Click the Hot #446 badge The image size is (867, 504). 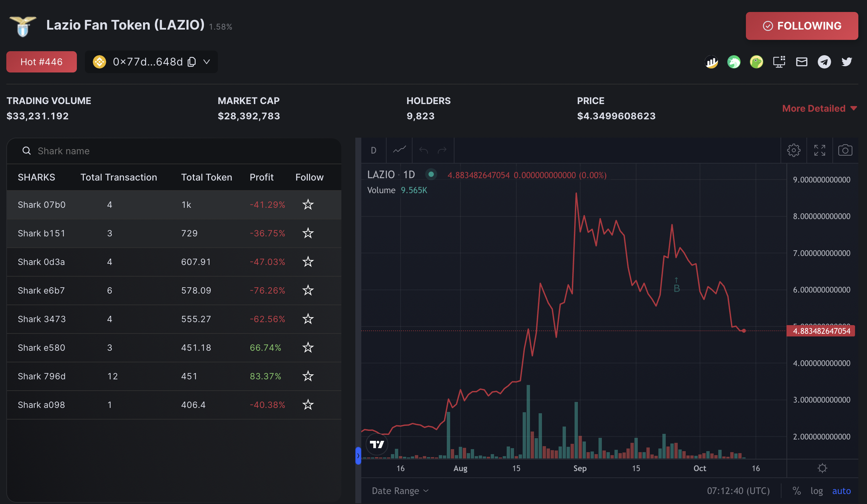tap(41, 62)
